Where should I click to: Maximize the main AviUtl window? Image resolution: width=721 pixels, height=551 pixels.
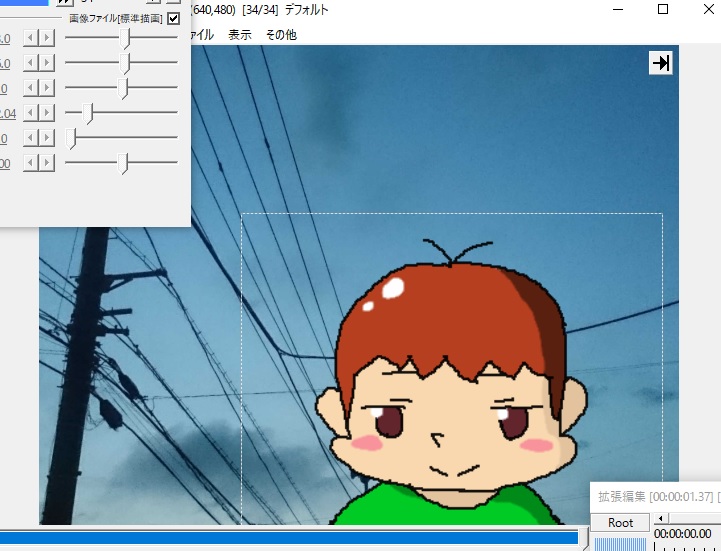[x=663, y=9]
